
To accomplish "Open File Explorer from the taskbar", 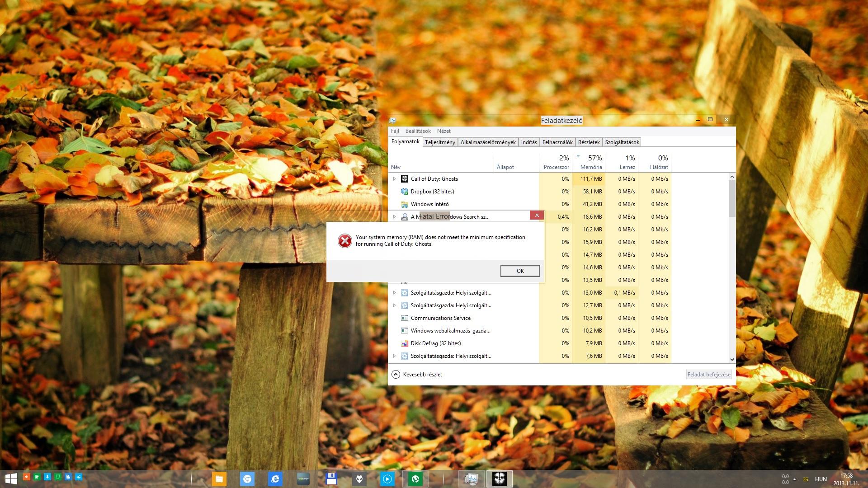I will pyautogui.click(x=219, y=479).
